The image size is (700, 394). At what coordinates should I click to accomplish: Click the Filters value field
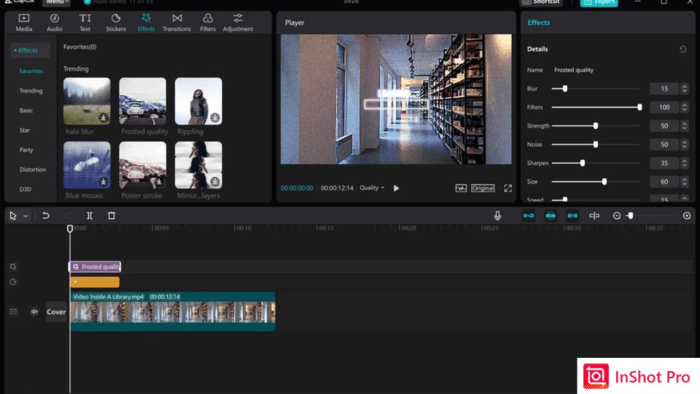pos(664,108)
